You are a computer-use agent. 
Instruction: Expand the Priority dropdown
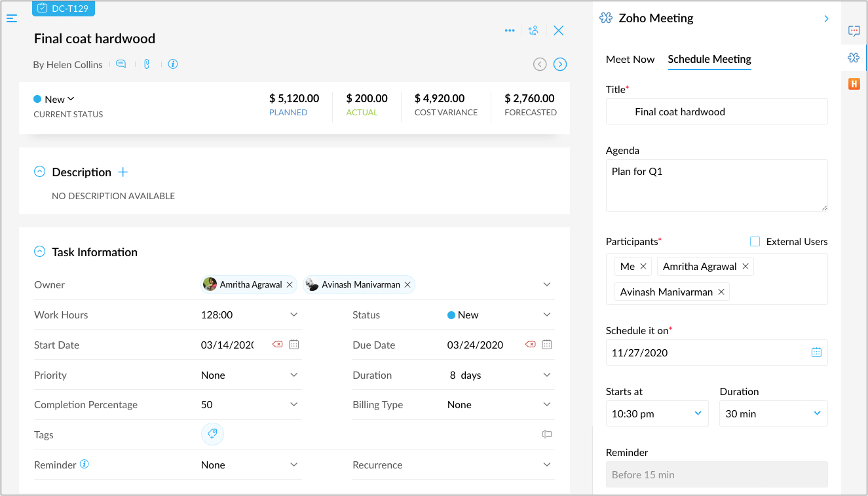pos(294,375)
